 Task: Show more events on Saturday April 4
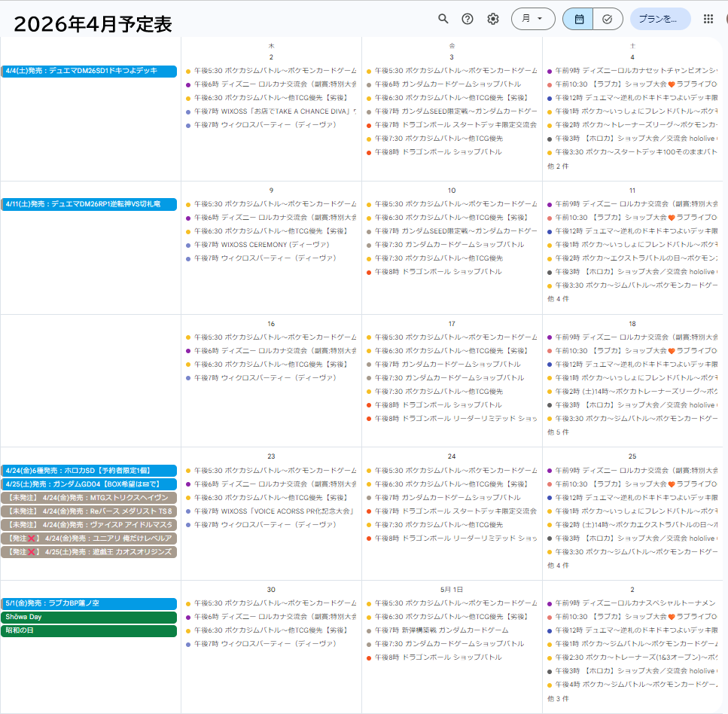(558, 166)
